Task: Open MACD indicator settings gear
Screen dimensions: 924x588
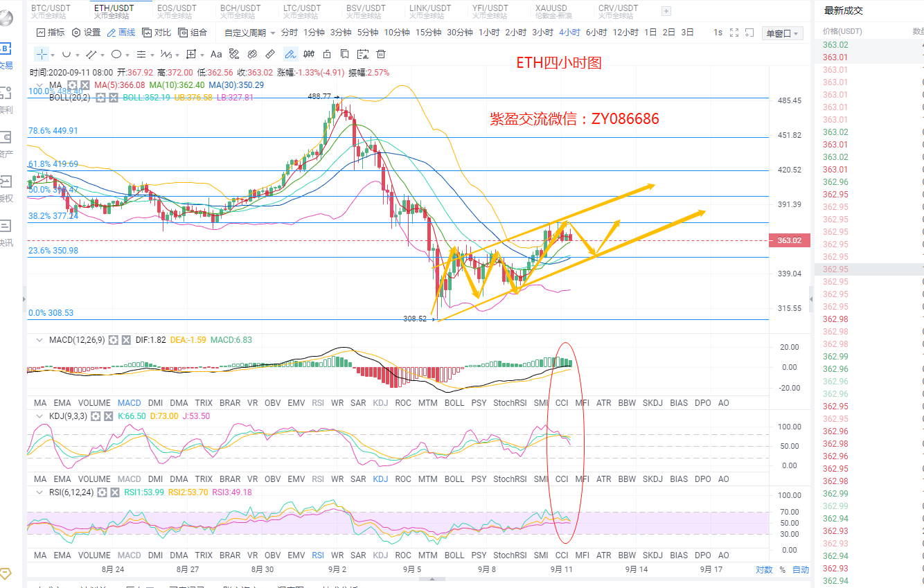Action: click(x=114, y=340)
